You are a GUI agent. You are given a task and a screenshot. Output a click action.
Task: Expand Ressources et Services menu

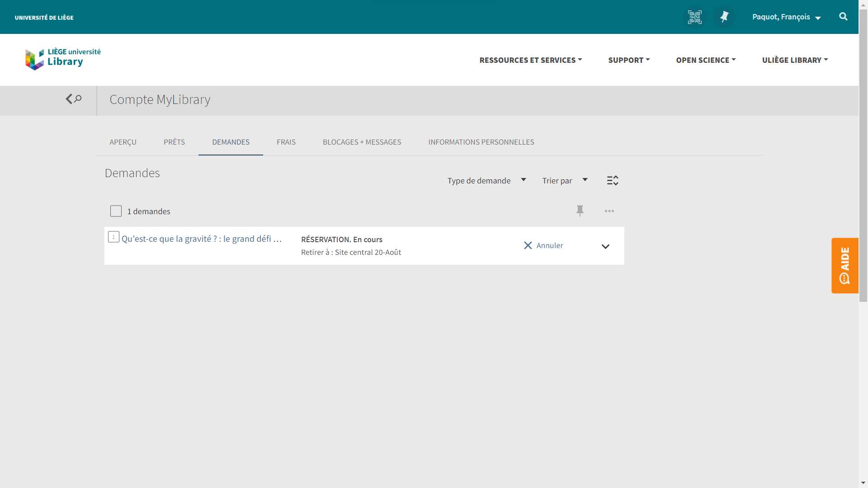click(531, 60)
